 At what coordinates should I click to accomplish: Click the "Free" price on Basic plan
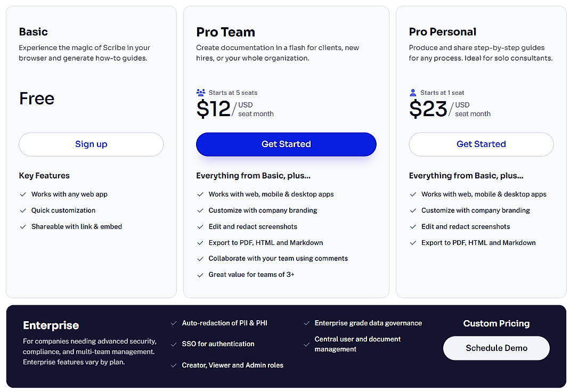click(36, 99)
